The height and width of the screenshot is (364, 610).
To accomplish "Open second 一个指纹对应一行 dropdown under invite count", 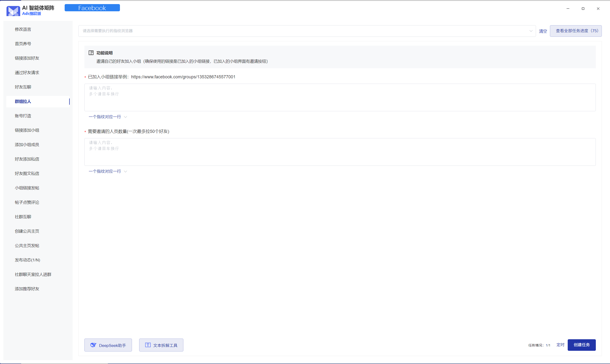I will pyautogui.click(x=108, y=171).
